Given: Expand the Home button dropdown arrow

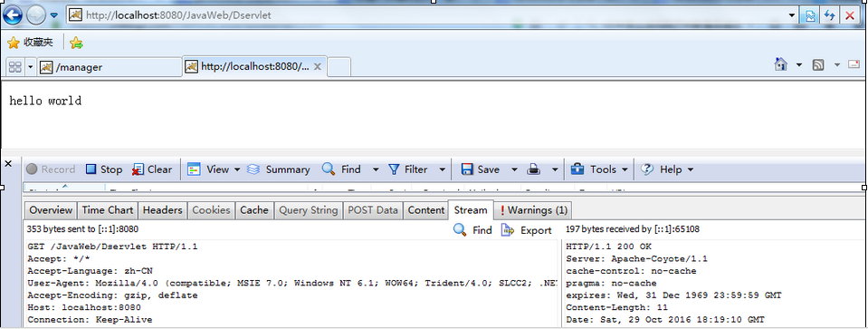Looking at the screenshot, I should (799, 65).
